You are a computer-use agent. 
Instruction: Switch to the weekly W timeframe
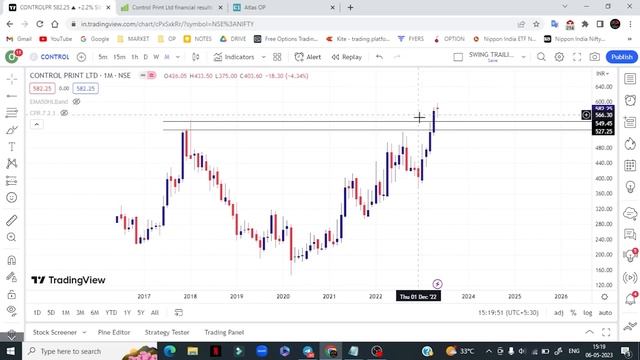(x=156, y=57)
